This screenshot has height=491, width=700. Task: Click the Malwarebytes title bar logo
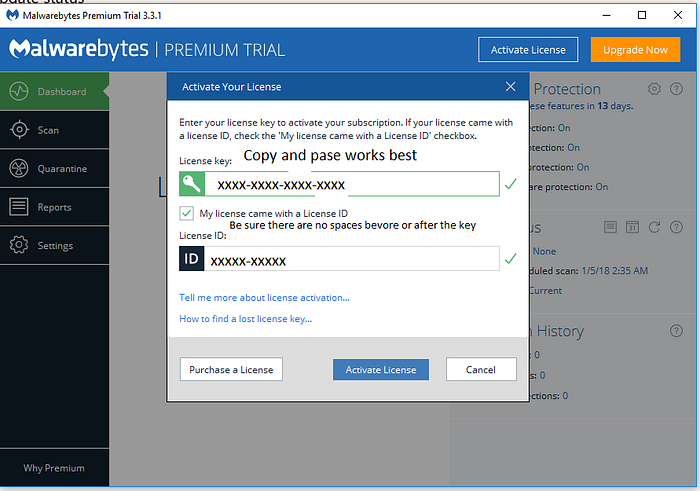point(12,15)
